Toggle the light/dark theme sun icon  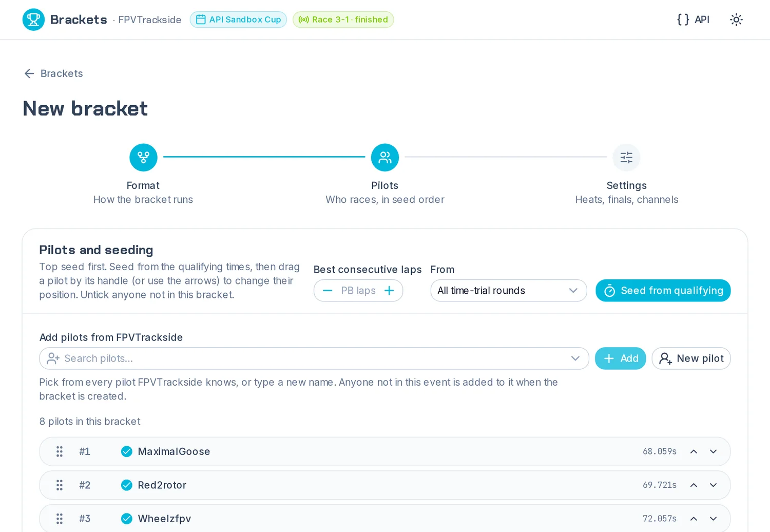pos(736,20)
